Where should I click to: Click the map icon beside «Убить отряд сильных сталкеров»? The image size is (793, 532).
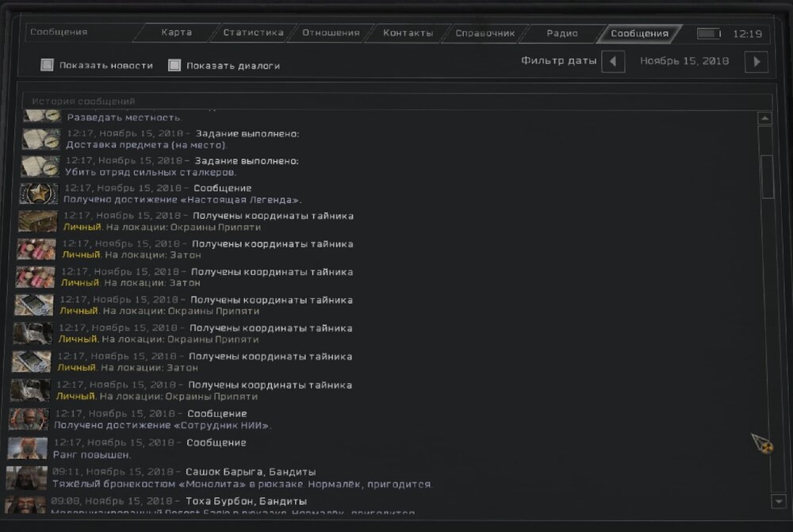[x=40, y=166]
